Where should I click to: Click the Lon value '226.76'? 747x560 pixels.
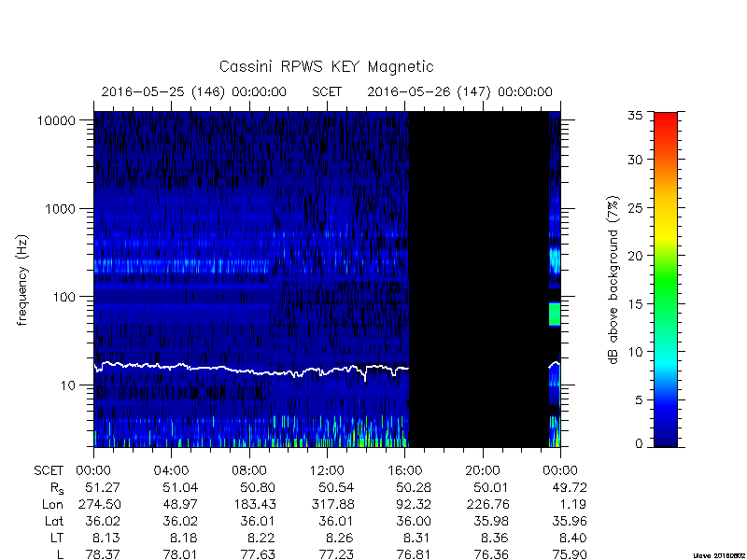click(487, 504)
